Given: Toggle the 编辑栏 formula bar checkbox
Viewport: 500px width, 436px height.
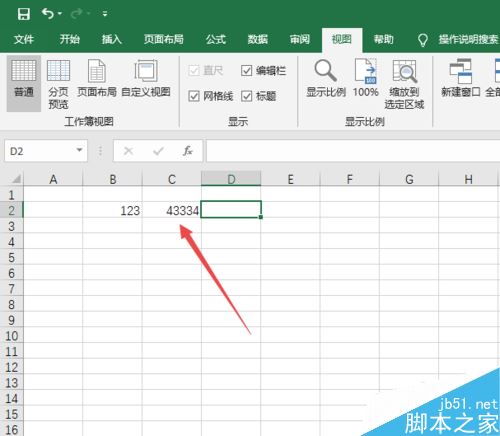Looking at the screenshot, I should click(246, 70).
